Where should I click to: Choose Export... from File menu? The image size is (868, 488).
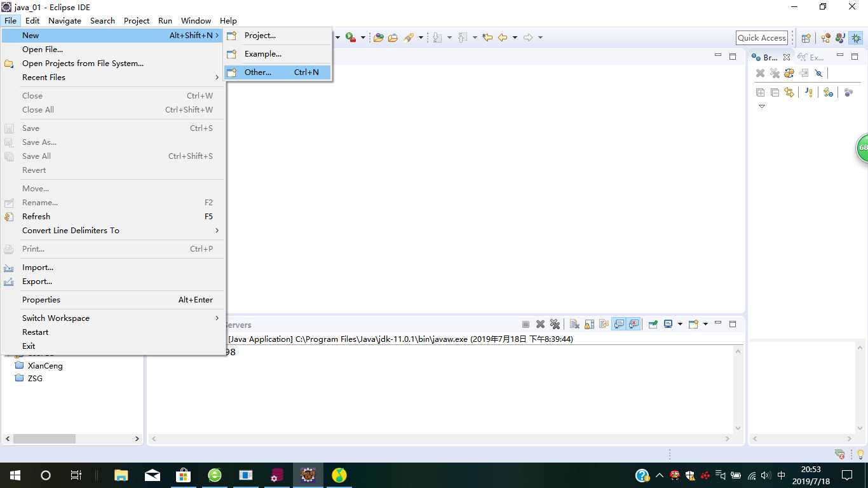(x=113, y=281)
